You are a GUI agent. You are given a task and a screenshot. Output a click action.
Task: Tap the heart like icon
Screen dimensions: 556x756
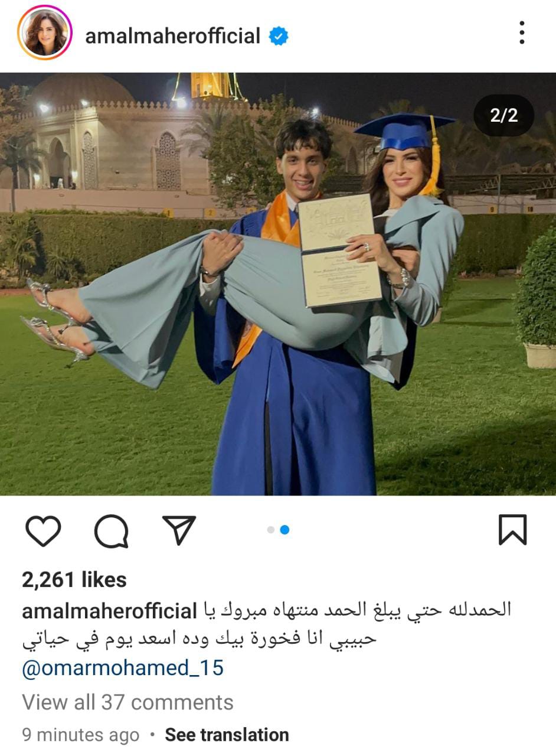[43, 530]
